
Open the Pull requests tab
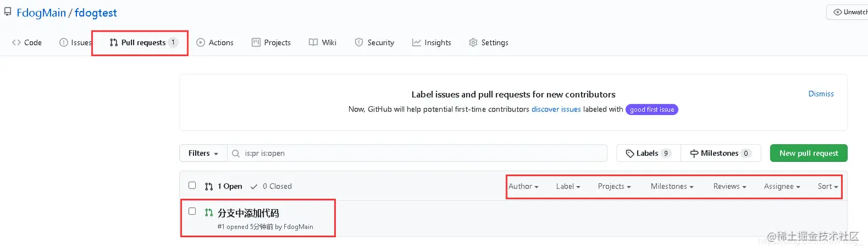(x=144, y=43)
